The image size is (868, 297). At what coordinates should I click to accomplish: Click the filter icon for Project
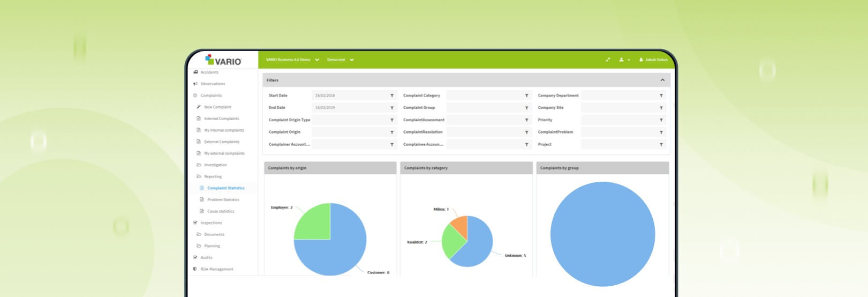661,145
